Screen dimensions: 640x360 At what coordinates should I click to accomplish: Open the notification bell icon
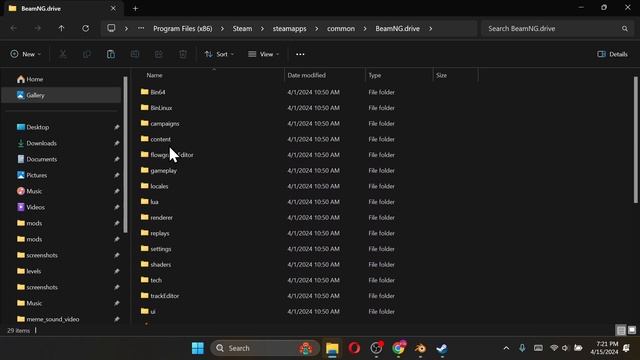coord(626,348)
